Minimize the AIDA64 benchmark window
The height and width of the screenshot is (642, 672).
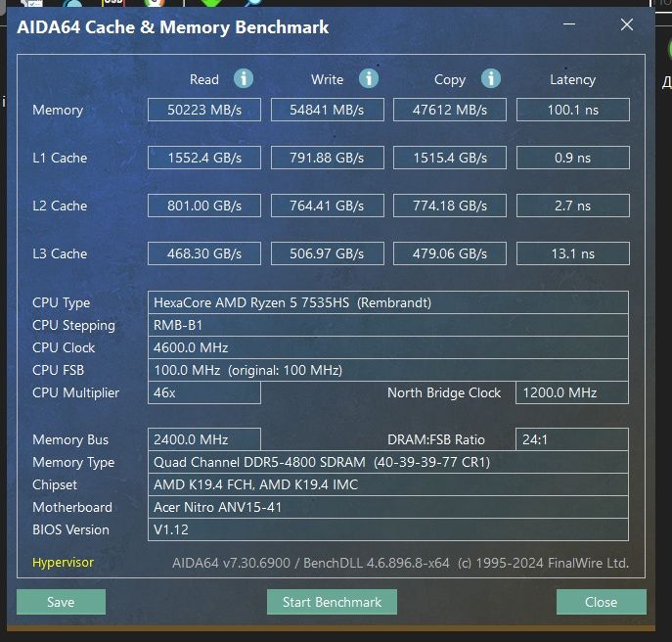(x=569, y=24)
